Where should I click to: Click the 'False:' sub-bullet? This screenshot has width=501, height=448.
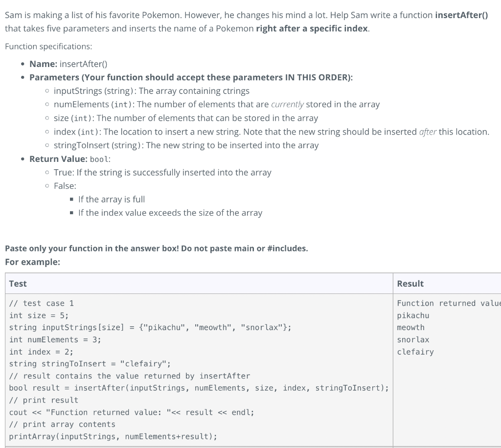tap(65, 186)
